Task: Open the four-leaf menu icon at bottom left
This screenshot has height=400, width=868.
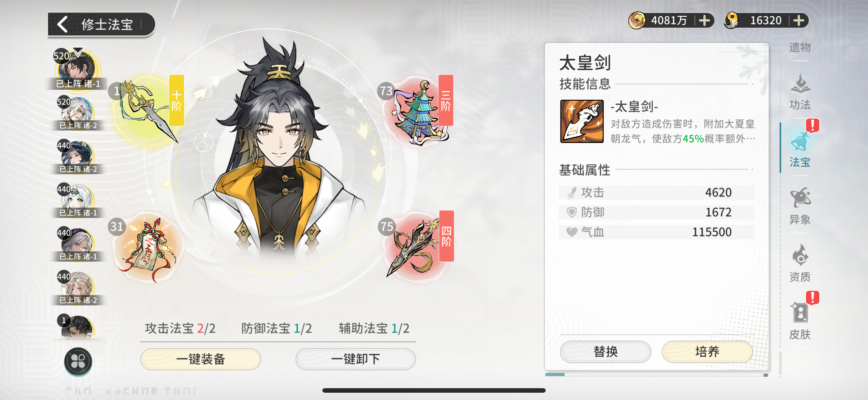Action: (x=78, y=361)
